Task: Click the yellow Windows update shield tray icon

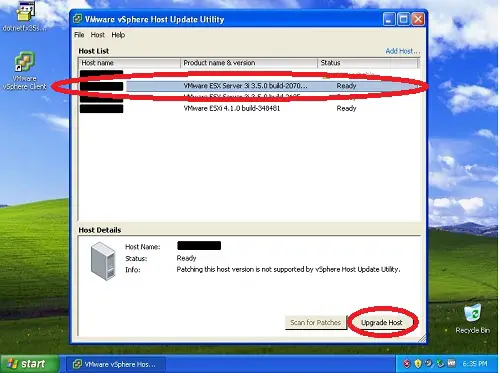Action: point(418,364)
